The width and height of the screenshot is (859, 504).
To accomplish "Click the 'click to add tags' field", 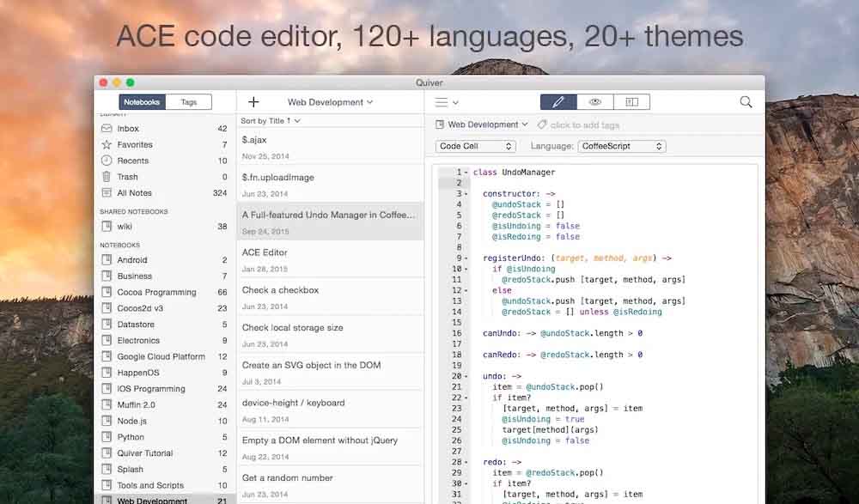I will pos(584,124).
